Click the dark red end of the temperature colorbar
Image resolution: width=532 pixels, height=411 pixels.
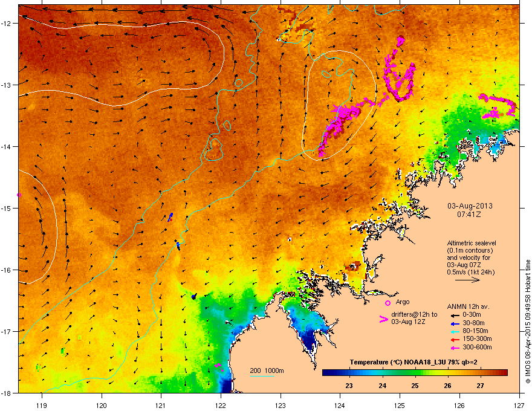tap(504, 373)
